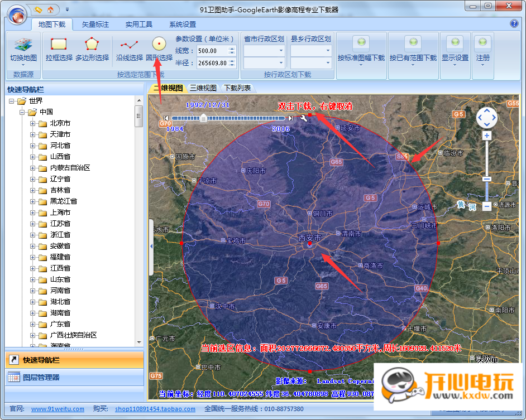Open the www.91weitu.com website link
This screenshot has height=420, width=526.
58,409
